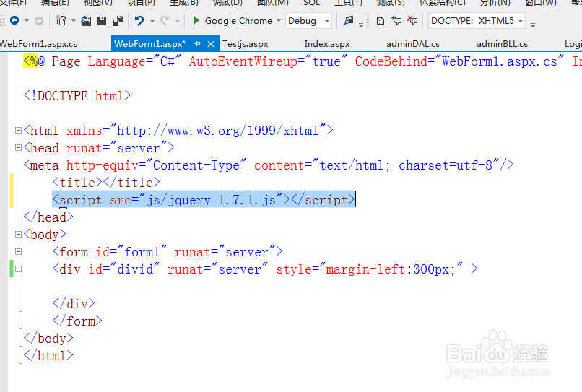Collapse the div element outline region
This screenshot has width=582, height=392.
[x=18, y=269]
